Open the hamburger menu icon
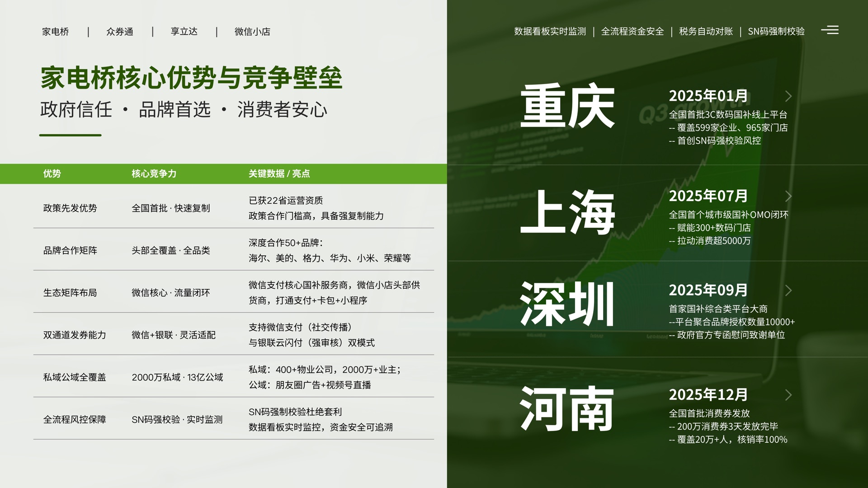Viewport: 868px width, 488px height. (x=830, y=30)
